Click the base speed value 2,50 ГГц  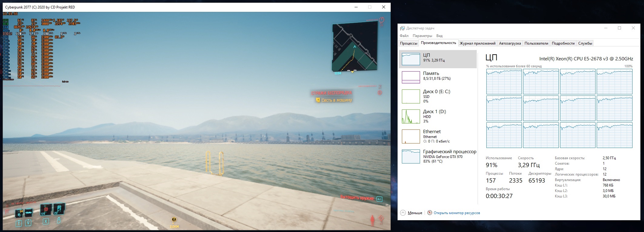pyautogui.click(x=609, y=158)
